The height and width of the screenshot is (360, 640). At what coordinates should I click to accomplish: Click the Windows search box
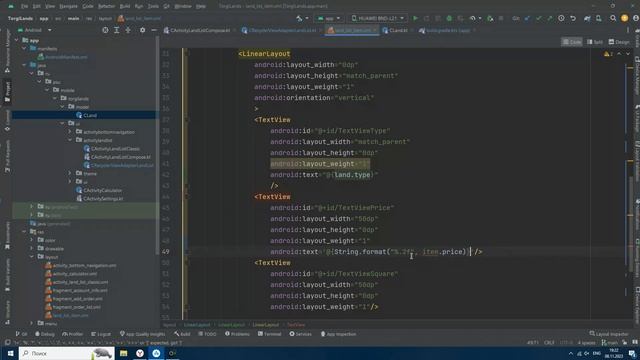click(66, 353)
